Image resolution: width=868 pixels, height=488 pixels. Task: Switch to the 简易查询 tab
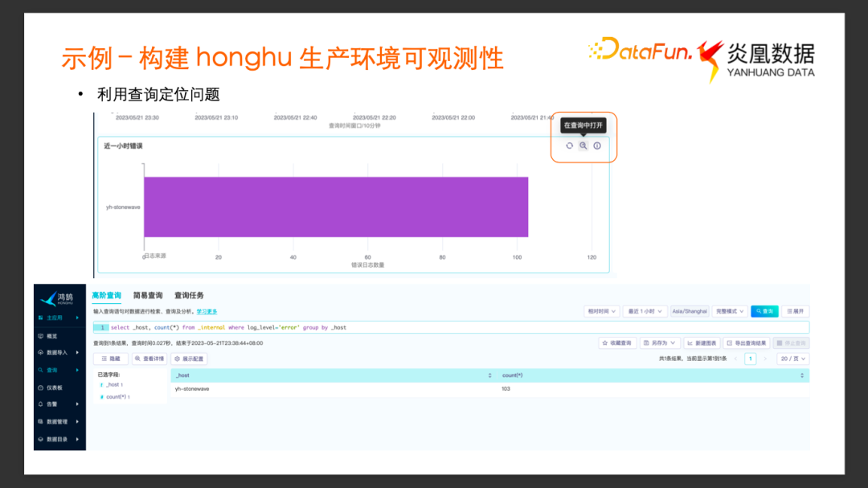[148, 295]
